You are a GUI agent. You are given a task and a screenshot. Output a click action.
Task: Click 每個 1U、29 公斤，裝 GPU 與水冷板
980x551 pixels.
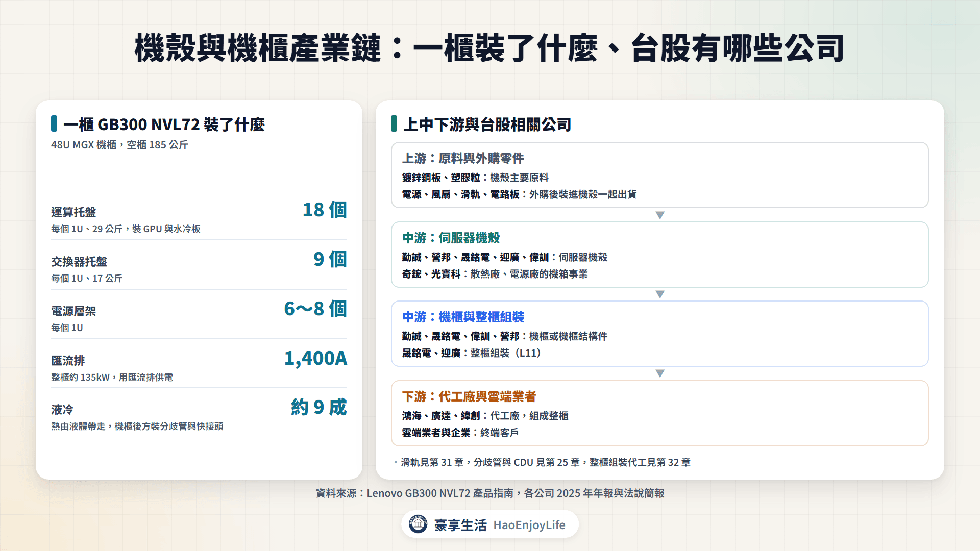126,229
